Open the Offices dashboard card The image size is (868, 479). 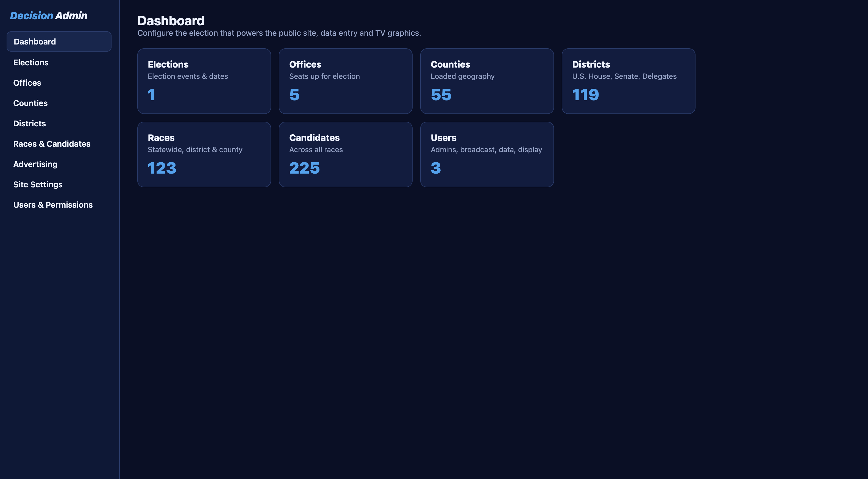345,81
